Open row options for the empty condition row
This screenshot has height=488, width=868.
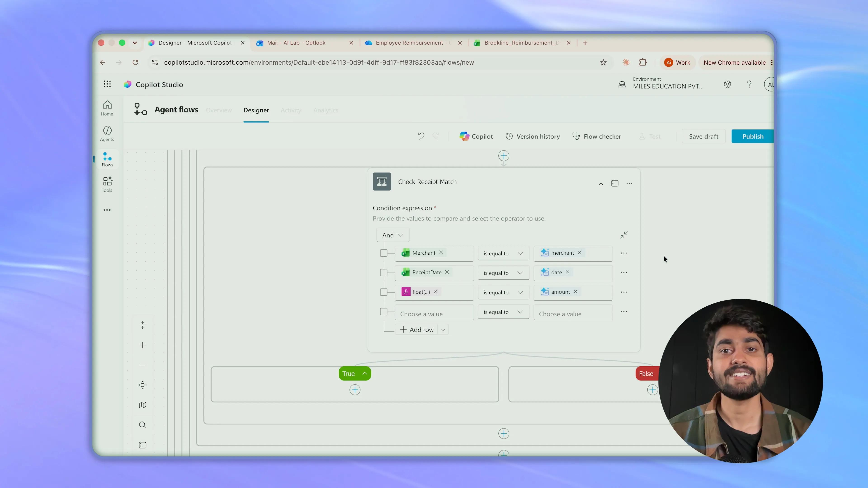pos(624,312)
